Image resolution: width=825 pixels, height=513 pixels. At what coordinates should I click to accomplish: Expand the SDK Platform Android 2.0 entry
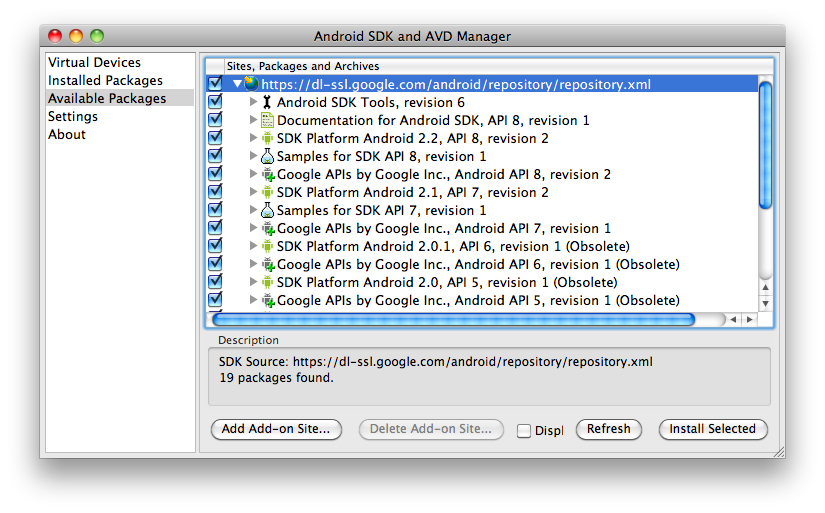point(253,282)
